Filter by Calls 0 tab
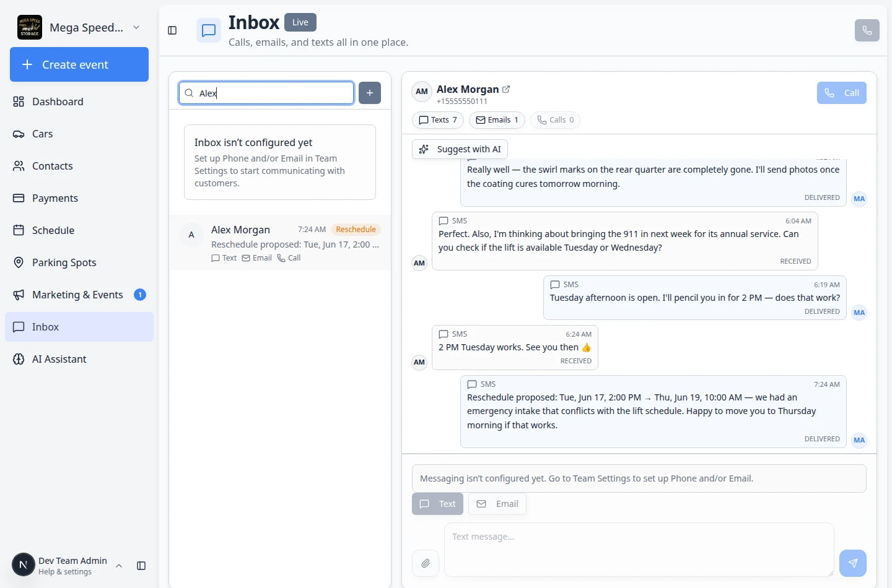This screenshot has width=892, height=588. point(555,120)
